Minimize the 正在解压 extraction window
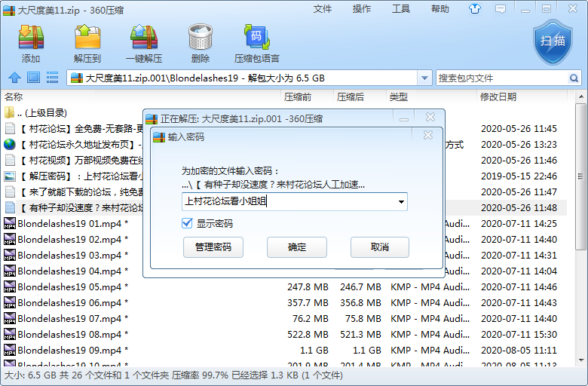 coord(404,118)
